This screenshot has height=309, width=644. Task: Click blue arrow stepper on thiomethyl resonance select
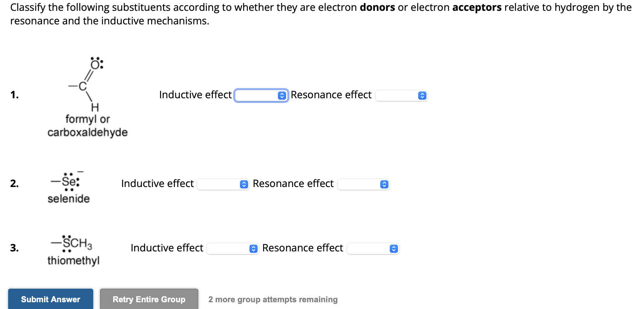click(394, 249)
